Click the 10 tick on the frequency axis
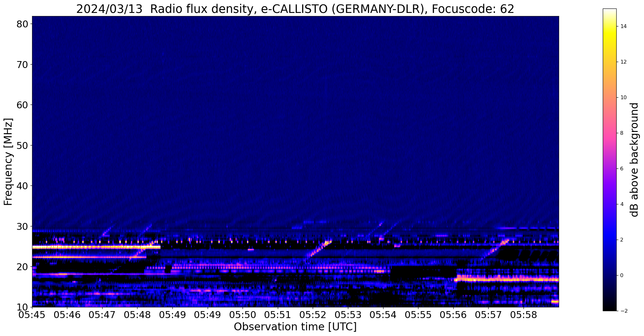The height and width of the screenshot is (336, 644). point(23,307)
